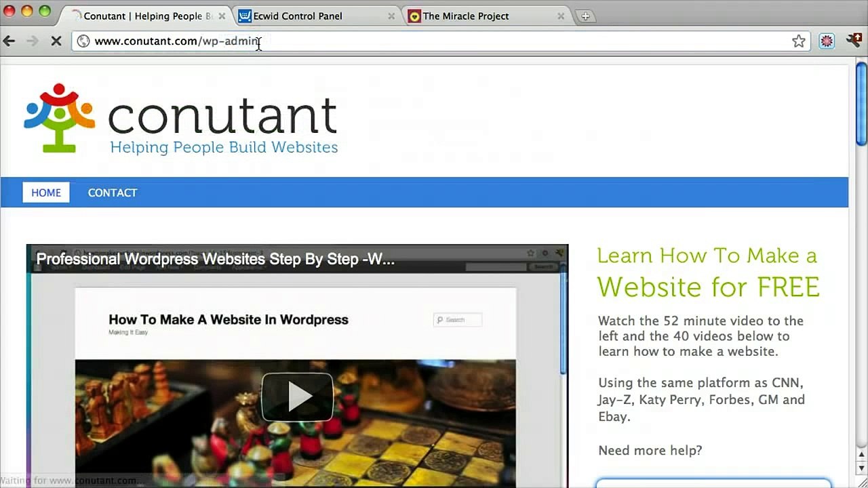868x488 pixels.
Task: Click the forward navigation arrow
Action: click(32, 41)
